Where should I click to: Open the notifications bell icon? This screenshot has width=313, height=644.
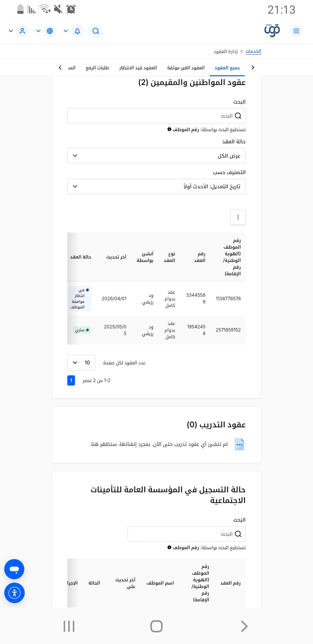pos(77,31)
